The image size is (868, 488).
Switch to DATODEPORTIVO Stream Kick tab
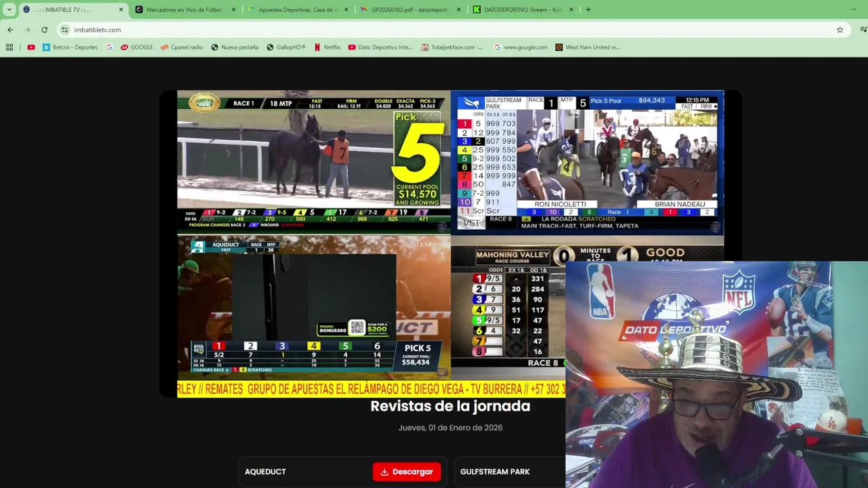524,9
